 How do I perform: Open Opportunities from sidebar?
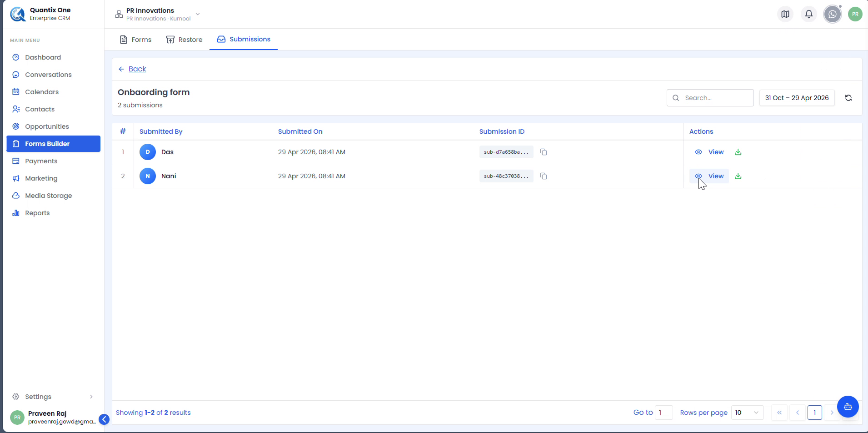pyautogui.click(x=53, y=126)
